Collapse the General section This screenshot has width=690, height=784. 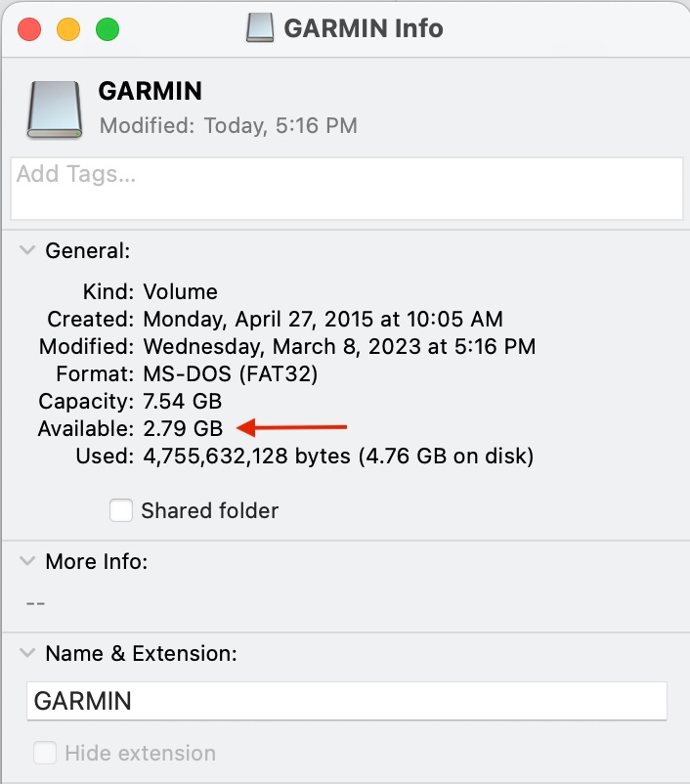27,250
